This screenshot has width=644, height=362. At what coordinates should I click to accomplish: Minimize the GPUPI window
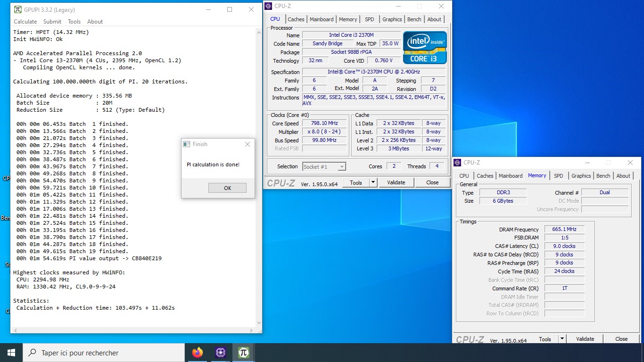208,9
